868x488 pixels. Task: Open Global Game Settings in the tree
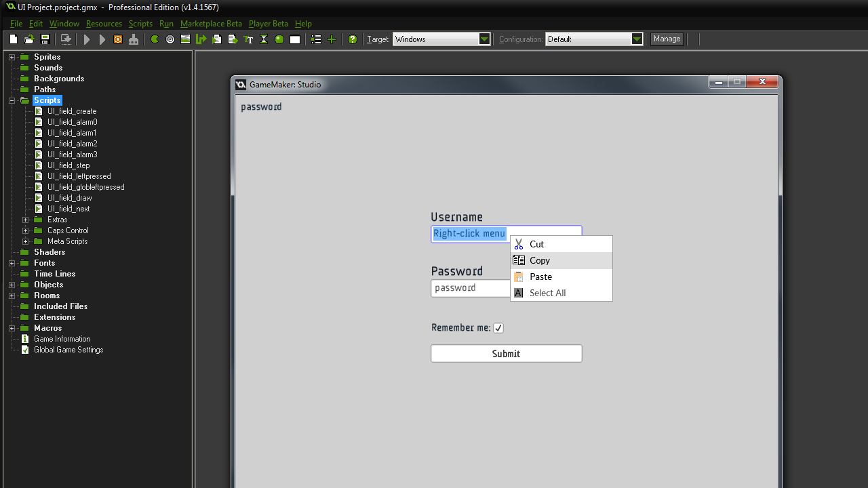coord(68,350)
